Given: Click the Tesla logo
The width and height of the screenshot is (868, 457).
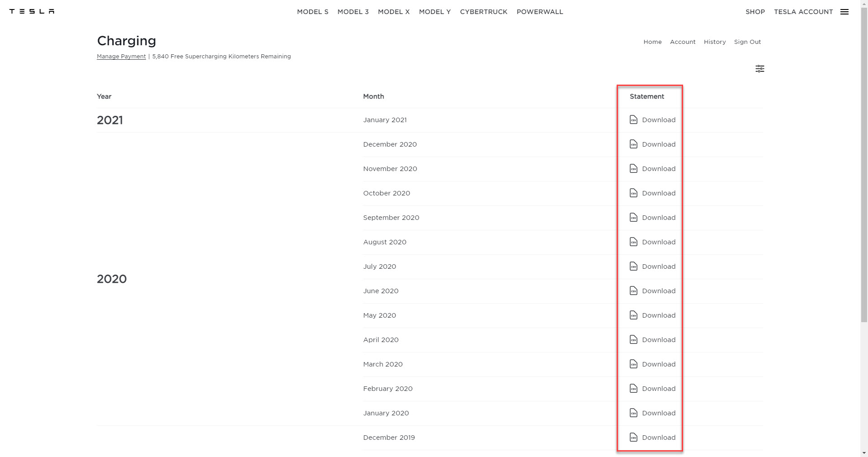Looking at the screenshot, I should coord(32,11).
